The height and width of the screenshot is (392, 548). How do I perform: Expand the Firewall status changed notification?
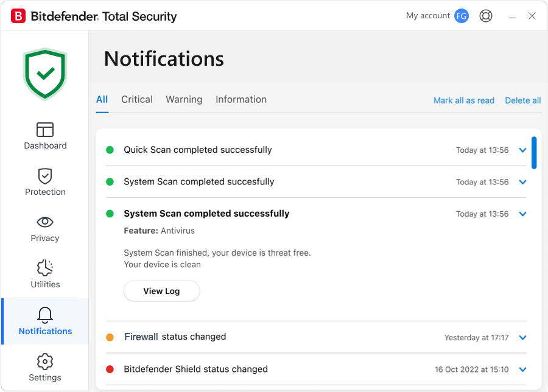click(x=523, y=337)
